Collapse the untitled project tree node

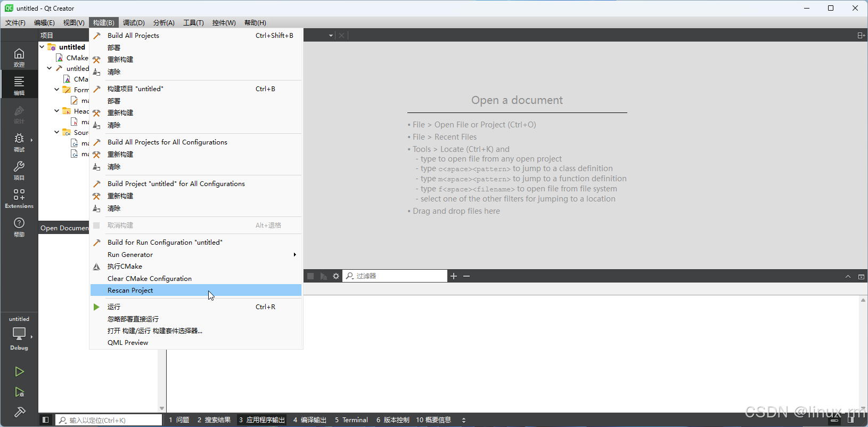tap(42, 47)
